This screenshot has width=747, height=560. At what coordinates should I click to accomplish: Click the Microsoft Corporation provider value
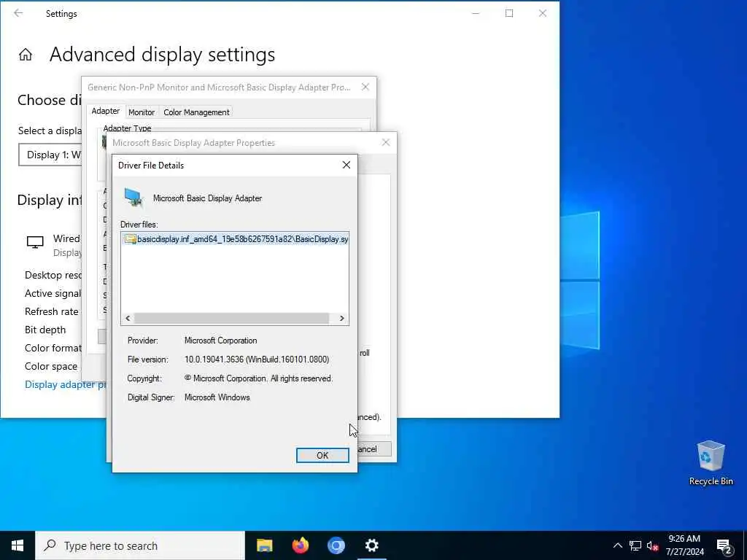click(x=220, y=341)
